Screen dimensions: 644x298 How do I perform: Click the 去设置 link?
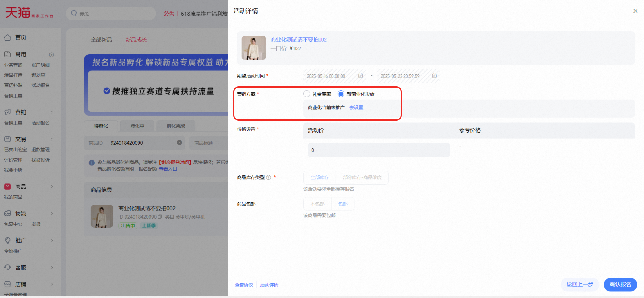click(356, 107)
